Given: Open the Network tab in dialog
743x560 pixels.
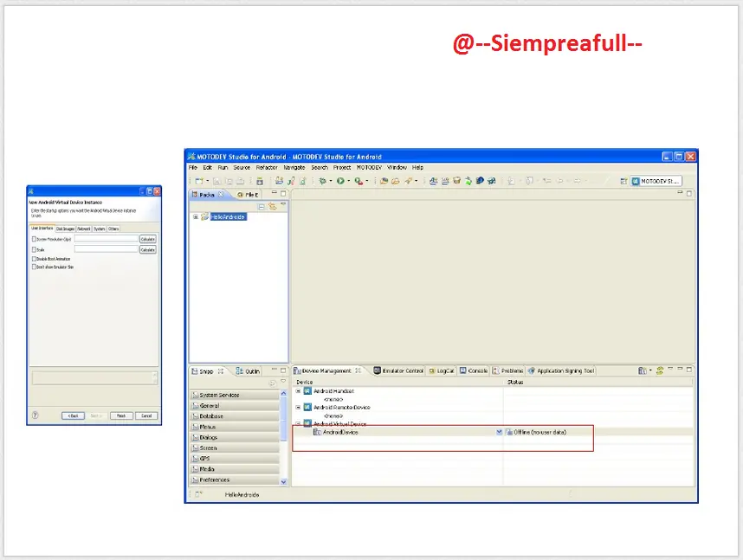Looking at the screenshot, I should click(84, 229).
